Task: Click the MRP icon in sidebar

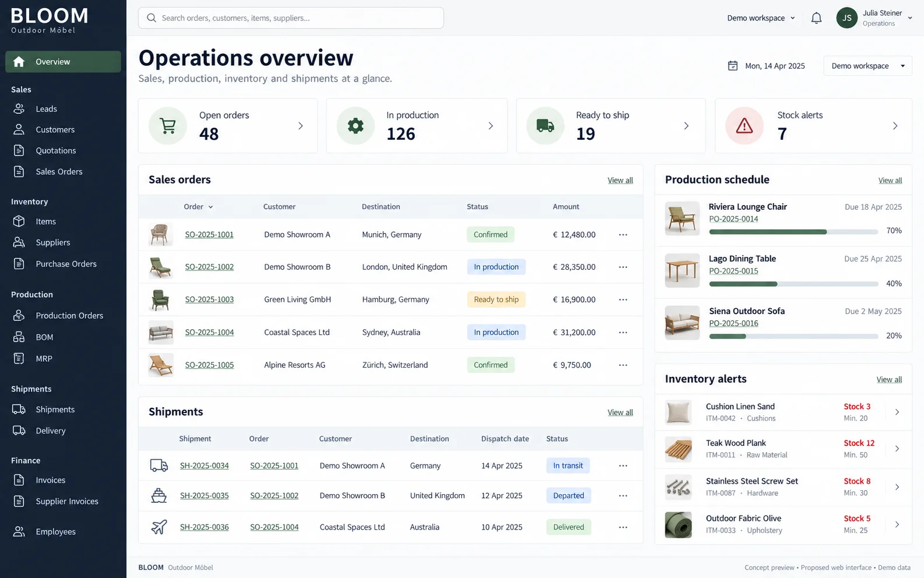Action: (19, 358)
